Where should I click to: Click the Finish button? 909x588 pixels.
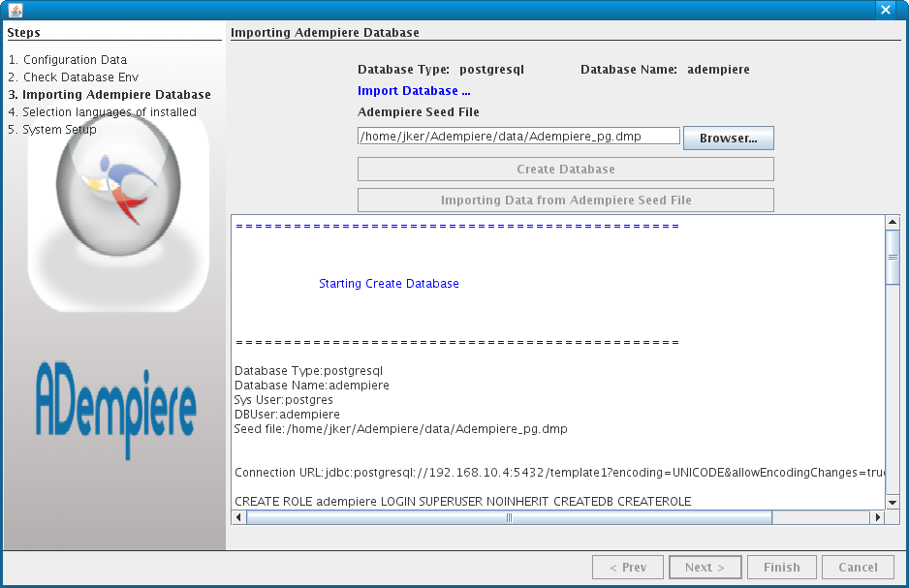[781, 567]
